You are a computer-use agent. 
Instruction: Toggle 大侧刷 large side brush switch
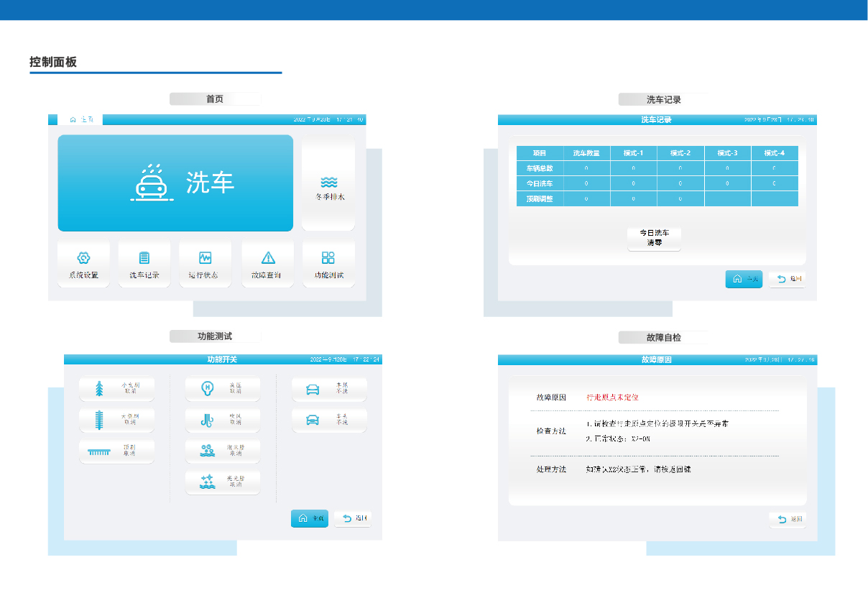pyautogui.click(x=116, y=420)
